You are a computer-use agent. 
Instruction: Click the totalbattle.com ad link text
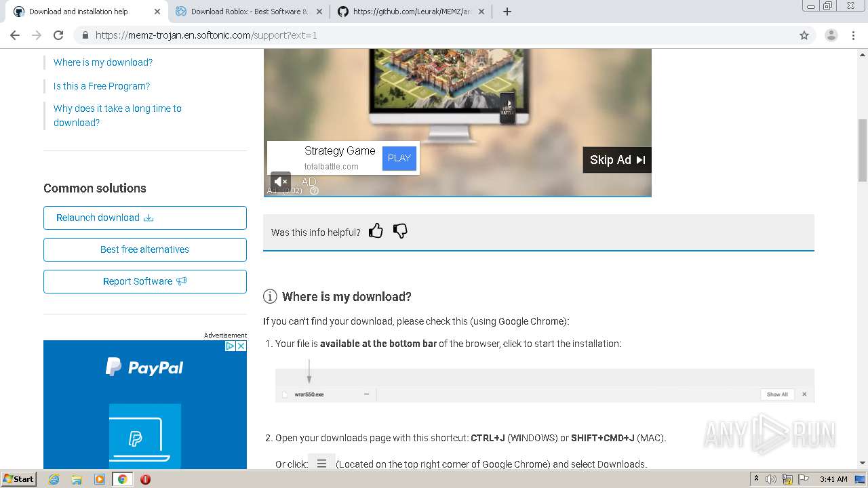(x=332, y=167)
